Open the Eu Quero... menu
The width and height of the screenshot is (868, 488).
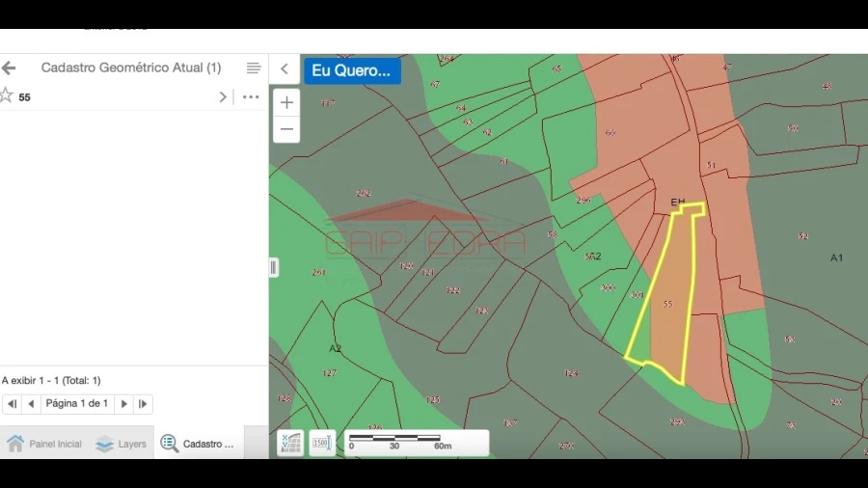[352, 70]
